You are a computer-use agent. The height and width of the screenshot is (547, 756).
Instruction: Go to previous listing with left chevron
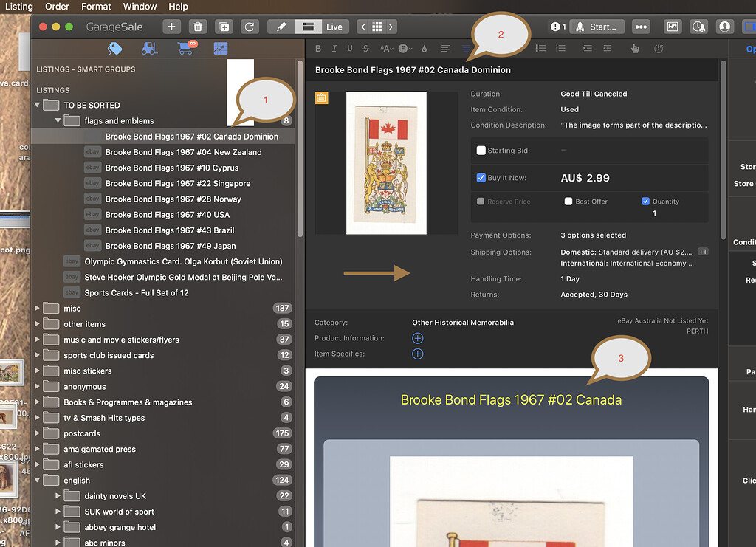point(363,27)
